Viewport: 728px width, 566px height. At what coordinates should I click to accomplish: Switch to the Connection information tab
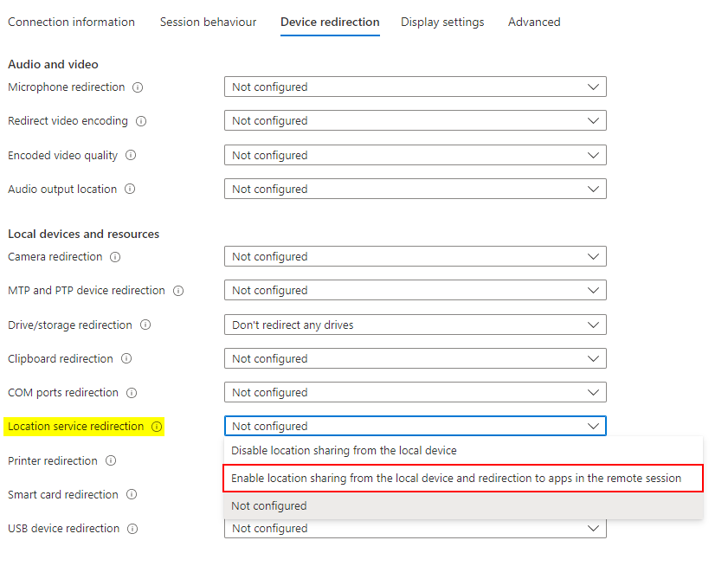[71, 23]
